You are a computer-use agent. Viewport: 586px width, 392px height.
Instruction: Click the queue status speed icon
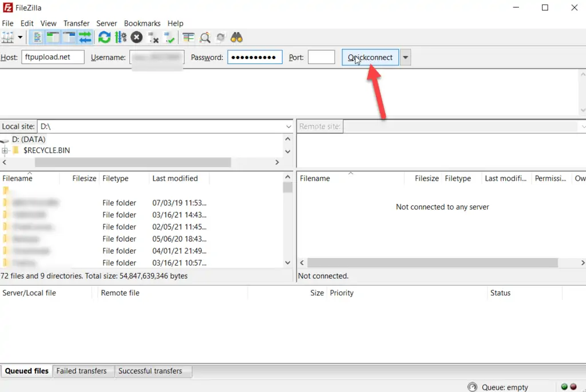472,387
